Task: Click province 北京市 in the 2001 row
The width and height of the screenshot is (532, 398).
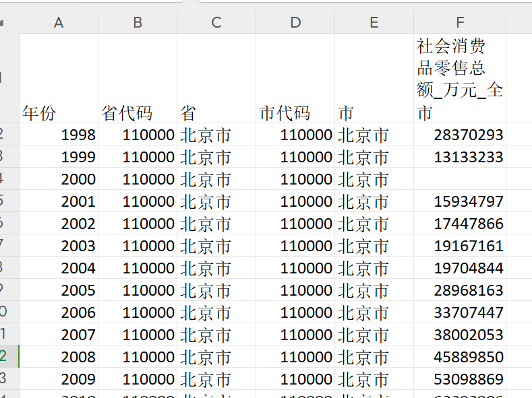Action: coord(216,201)
